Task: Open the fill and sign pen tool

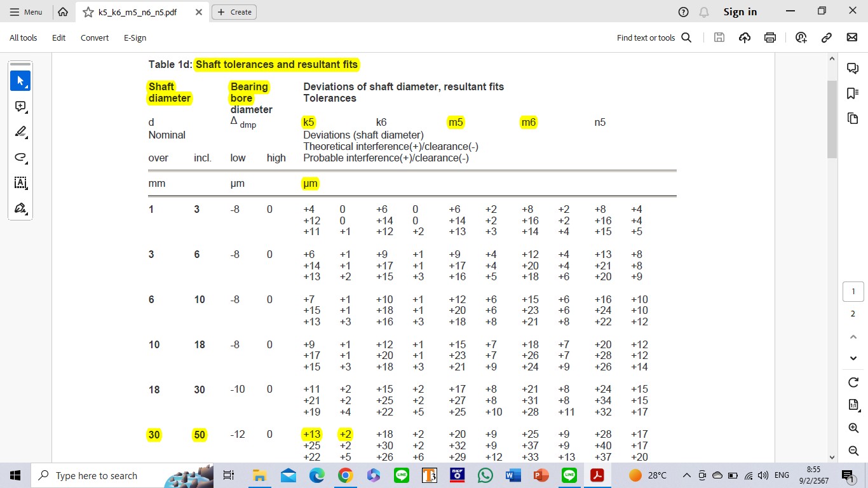Action: tap(20, 208)
